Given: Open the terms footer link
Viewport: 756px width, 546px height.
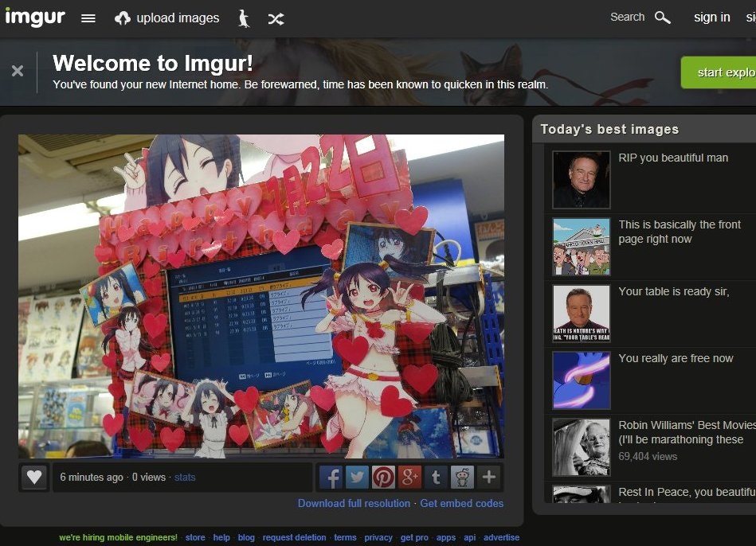Looking at the screenshot, I should (x=345, y=537).
